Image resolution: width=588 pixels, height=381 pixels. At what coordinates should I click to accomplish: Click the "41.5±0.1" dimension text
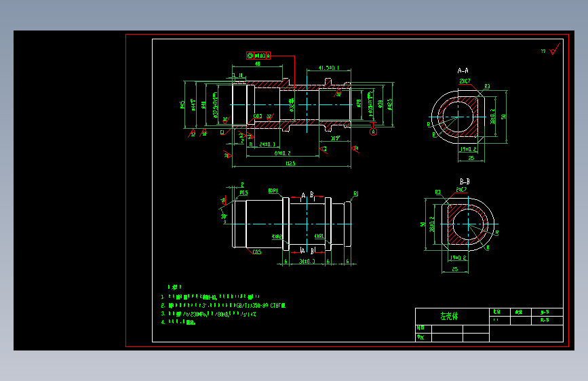click(328, 68)
